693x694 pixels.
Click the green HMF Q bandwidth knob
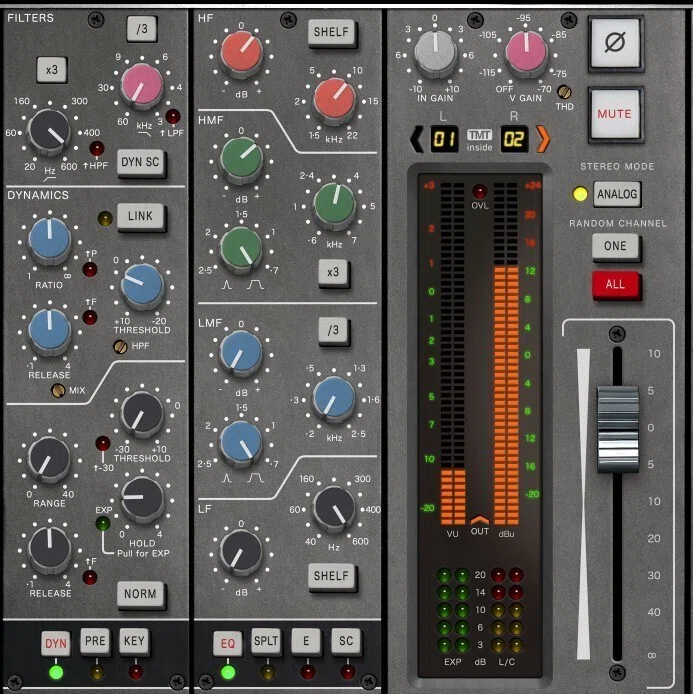tap(241, 250)
